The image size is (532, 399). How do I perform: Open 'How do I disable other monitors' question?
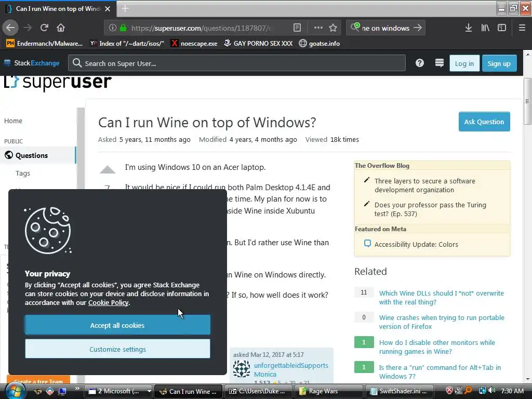coord(436,347)
